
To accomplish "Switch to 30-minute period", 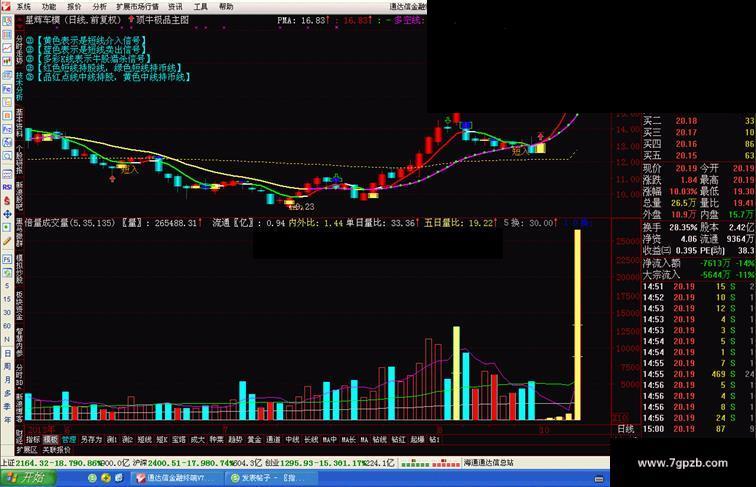I will [x=7, y=313].
